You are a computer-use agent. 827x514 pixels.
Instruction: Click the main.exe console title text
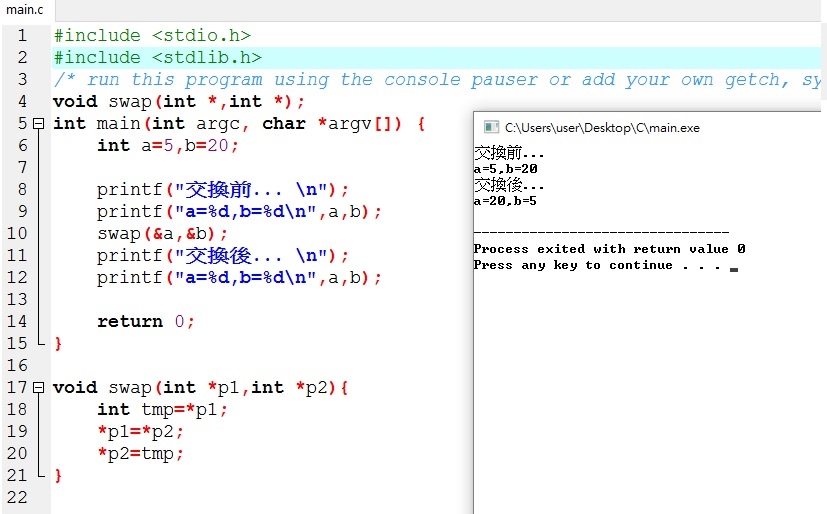[602, 128]
